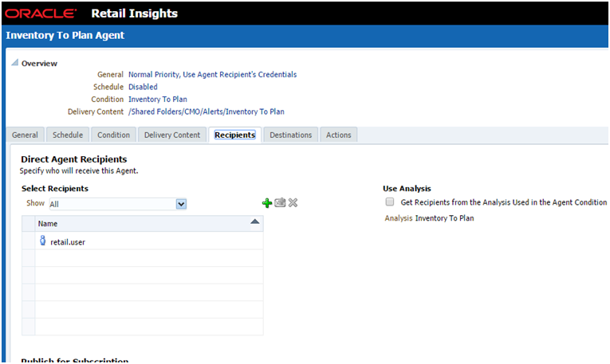Click the retail.user person icon
Screen dimensions: 610x364
click(x=43, y=241)
